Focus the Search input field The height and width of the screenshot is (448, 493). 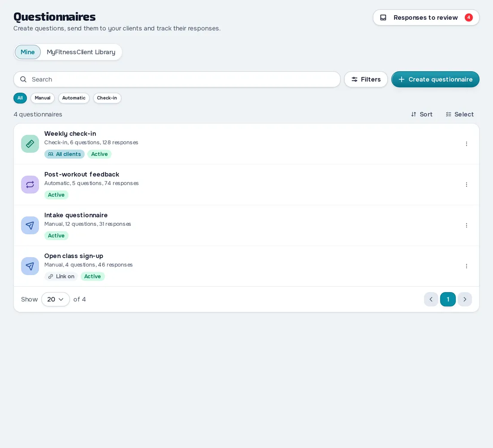(177, 79)
